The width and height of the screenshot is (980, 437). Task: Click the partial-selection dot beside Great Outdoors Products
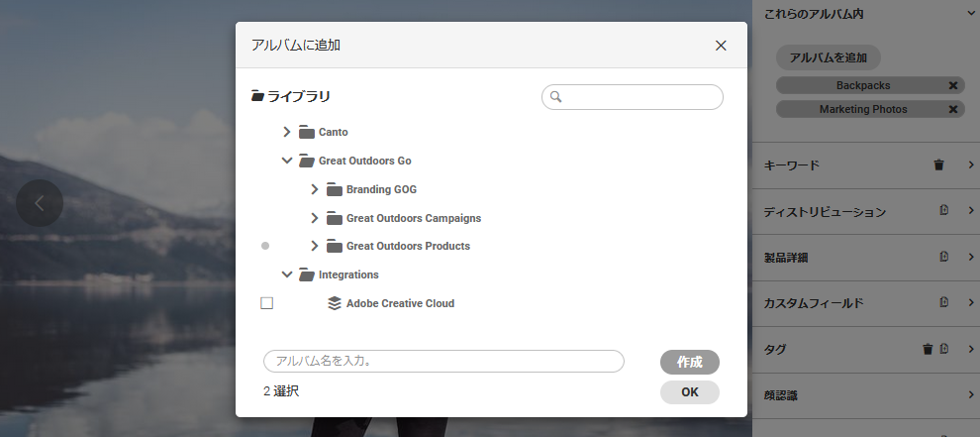(265, 246)
